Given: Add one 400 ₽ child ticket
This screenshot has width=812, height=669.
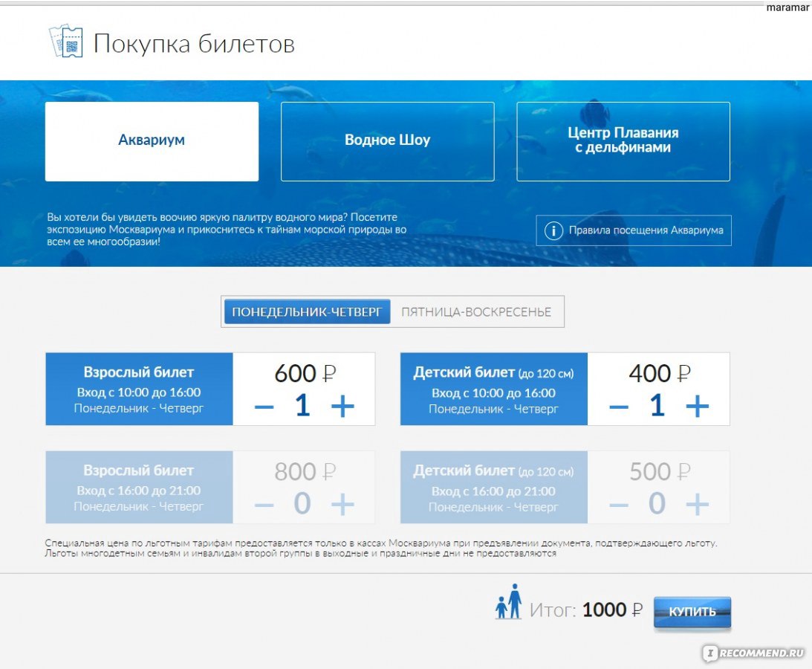Looking at the screenshot, I should [697, 407].
